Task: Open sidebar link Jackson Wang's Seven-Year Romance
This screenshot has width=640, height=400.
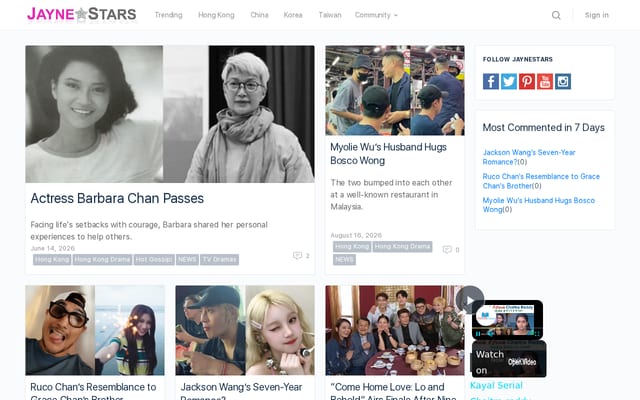Action: click(x=529, y=157)
